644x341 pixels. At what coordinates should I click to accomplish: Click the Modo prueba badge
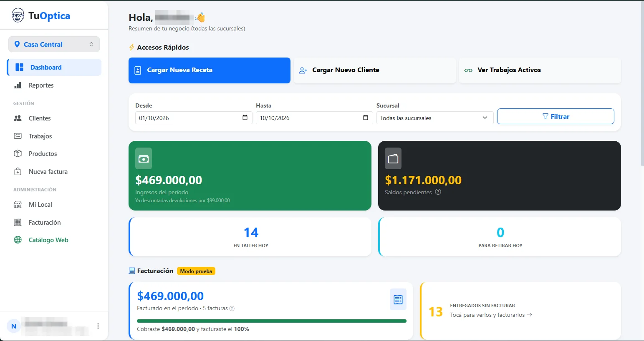pyautogui.click(x=196, y=271)
